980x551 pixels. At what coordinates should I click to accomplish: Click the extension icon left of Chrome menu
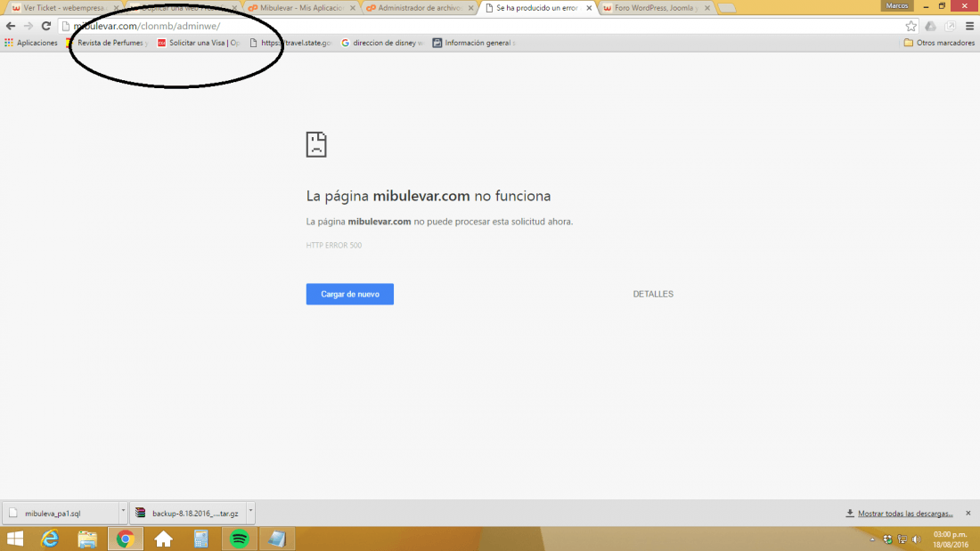(x=950, y=26)
